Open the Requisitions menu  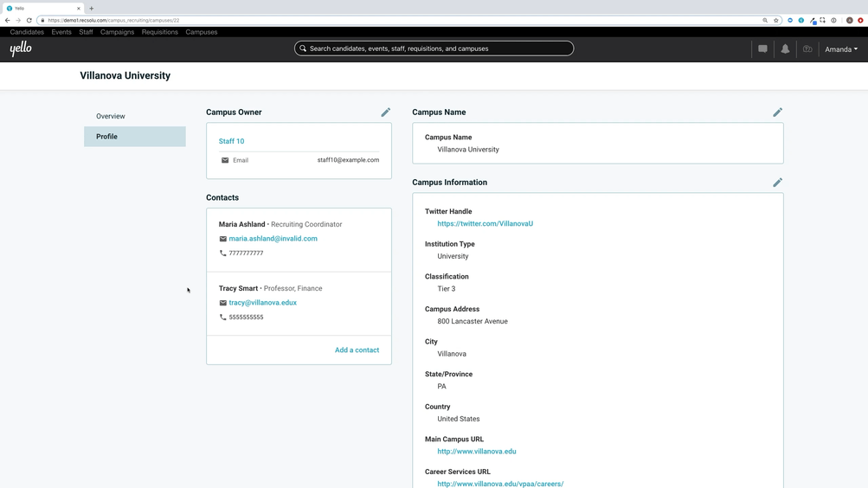click(160, 32)
